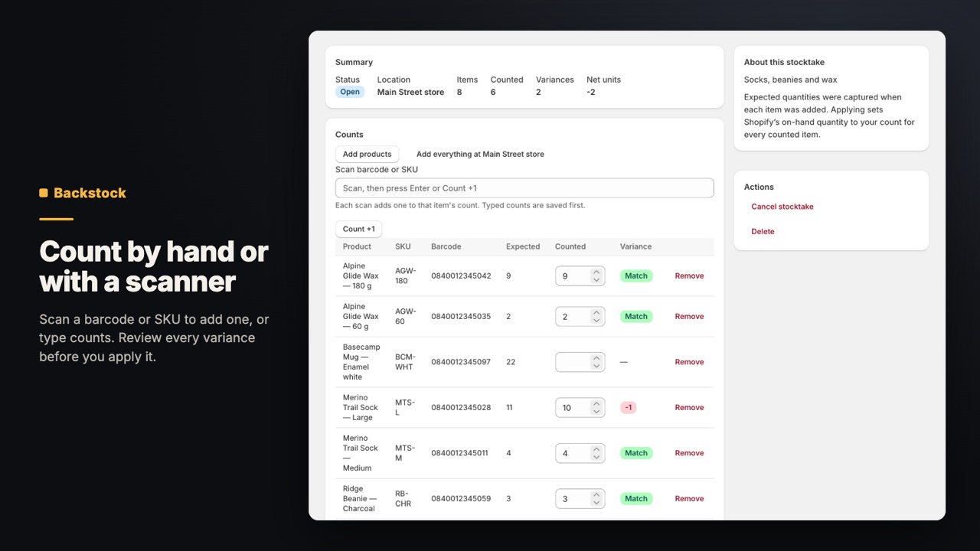Remove Merino Trail Sock Large row
This screenshot has width=980, height=551.
689,408
